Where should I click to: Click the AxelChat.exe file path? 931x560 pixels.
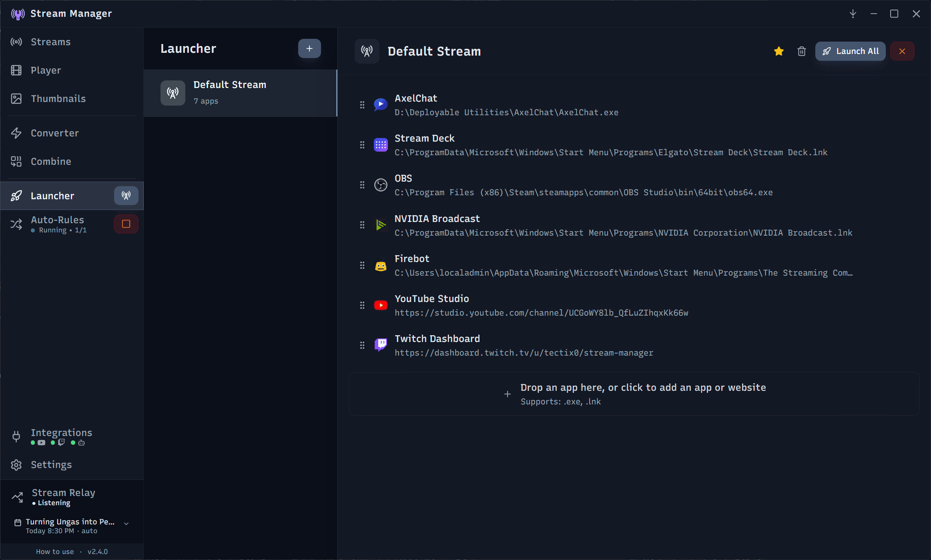click(x=506, y=112)
